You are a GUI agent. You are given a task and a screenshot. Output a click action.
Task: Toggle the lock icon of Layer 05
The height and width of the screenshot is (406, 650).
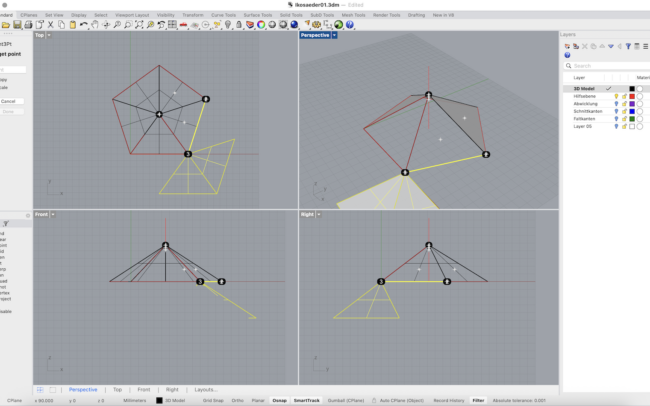pos(624,126)
